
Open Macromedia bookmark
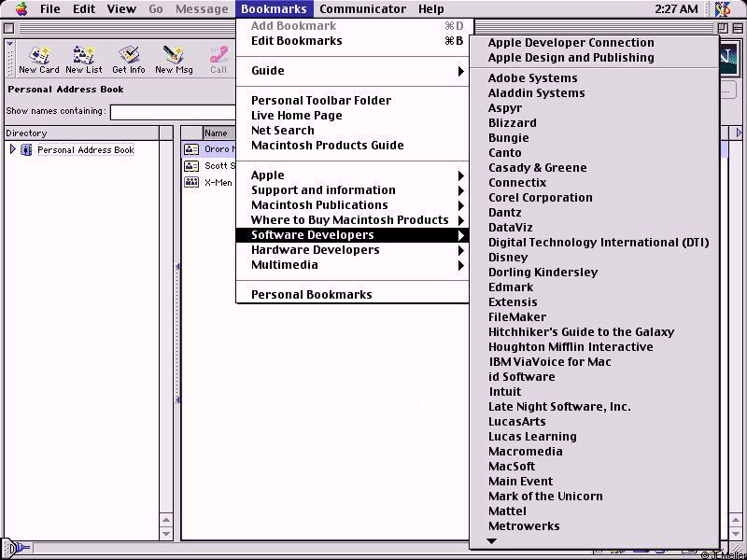click(x=594, y=452)
